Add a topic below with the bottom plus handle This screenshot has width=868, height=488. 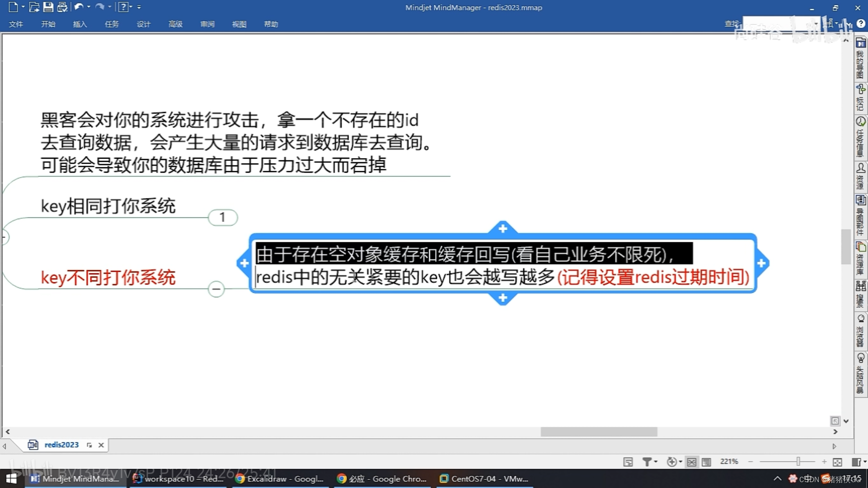[x=502, y=298]
